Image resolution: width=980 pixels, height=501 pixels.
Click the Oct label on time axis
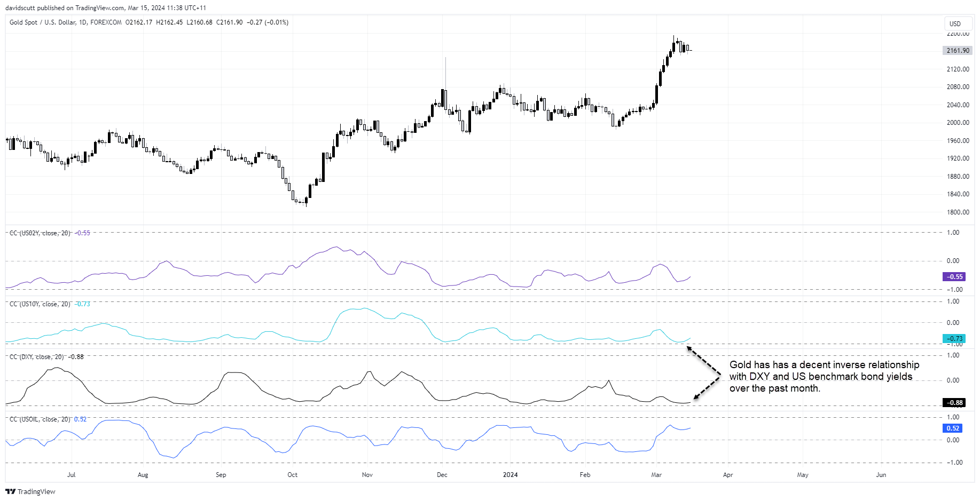coord(293,475)
